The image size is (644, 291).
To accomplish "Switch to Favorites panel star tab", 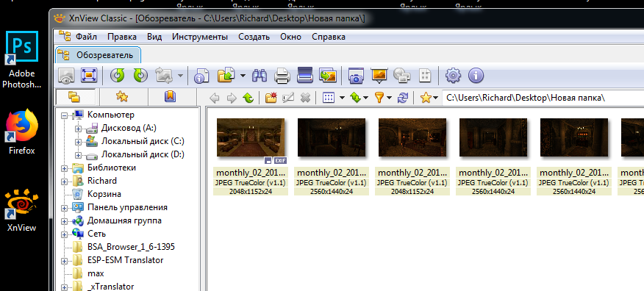I will tap(122, 97).
